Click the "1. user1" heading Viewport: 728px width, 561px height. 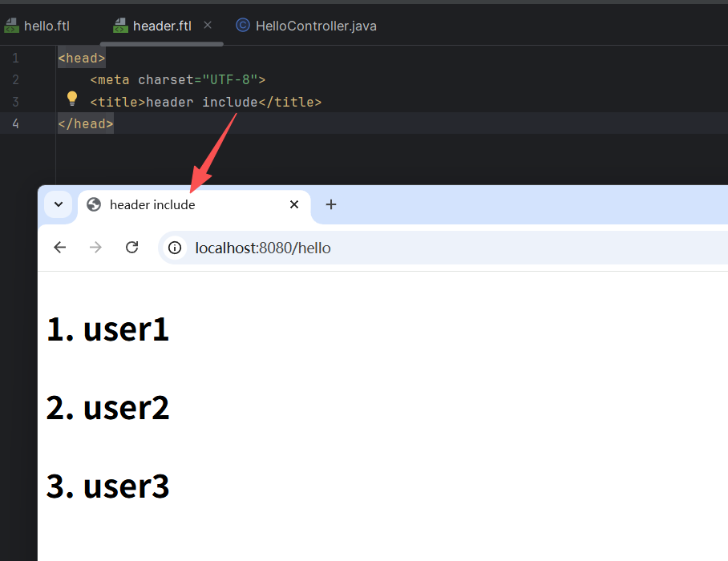click(107, 329)
